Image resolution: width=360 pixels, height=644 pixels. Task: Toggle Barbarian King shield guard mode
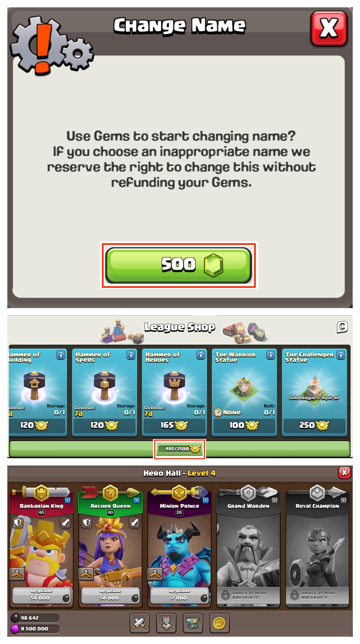click(18, 522)
